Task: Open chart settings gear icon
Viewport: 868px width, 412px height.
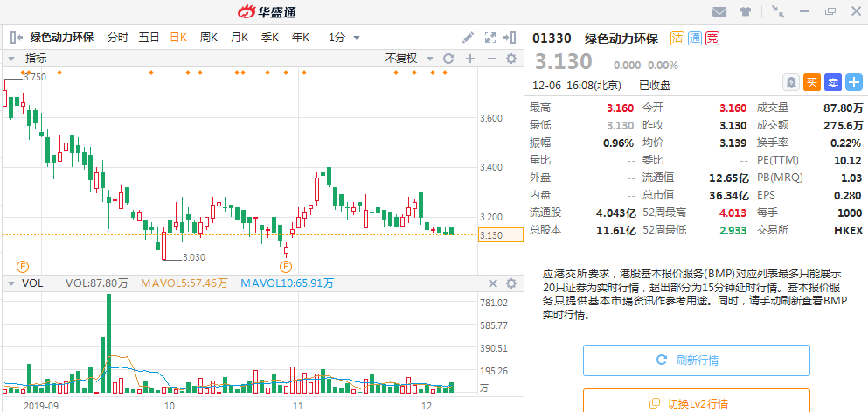Action: pos(511,59)
